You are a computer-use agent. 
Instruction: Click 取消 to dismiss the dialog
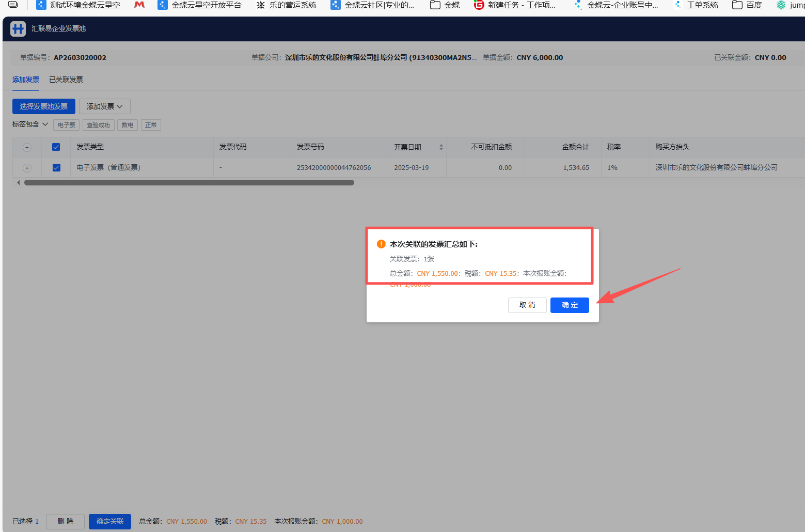527,305
